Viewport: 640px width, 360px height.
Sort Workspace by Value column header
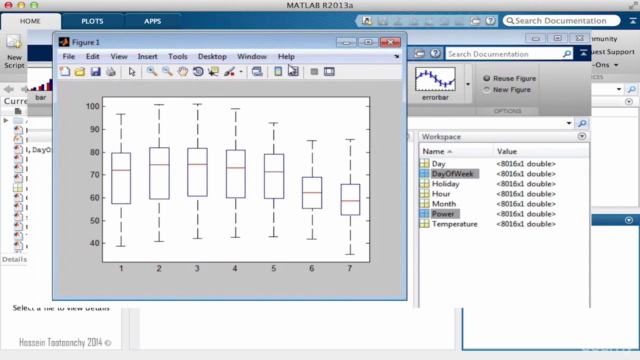(x=541, y=151)
